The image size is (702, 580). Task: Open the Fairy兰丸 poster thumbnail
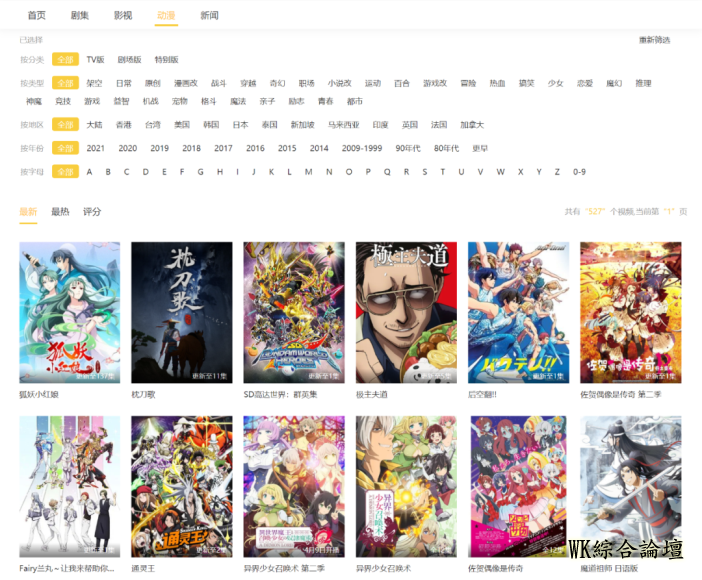(70, 487)
